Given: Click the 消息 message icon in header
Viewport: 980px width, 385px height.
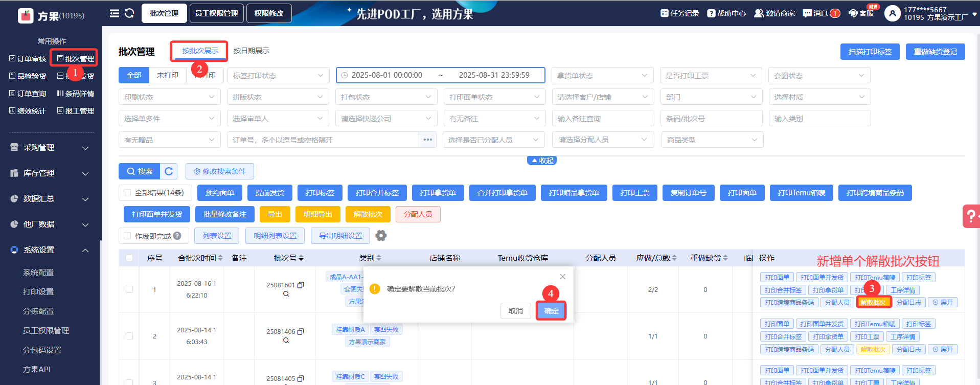Looking at the screenshot, I should pyautogui.click(x=807, y=13).
